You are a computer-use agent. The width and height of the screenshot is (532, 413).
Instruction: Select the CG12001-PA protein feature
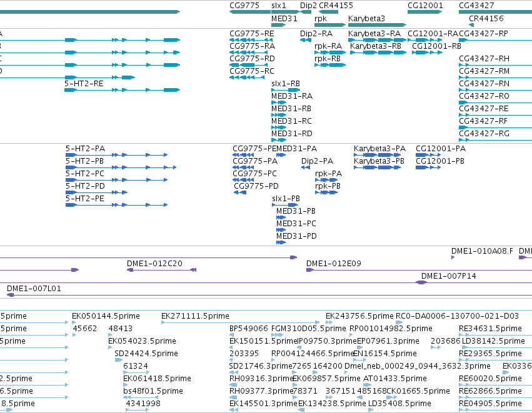[x=428, y=155]
